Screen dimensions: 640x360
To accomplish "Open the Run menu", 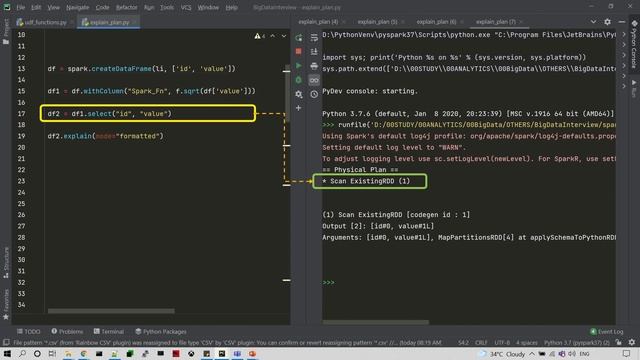I will [x=149, y=7].
